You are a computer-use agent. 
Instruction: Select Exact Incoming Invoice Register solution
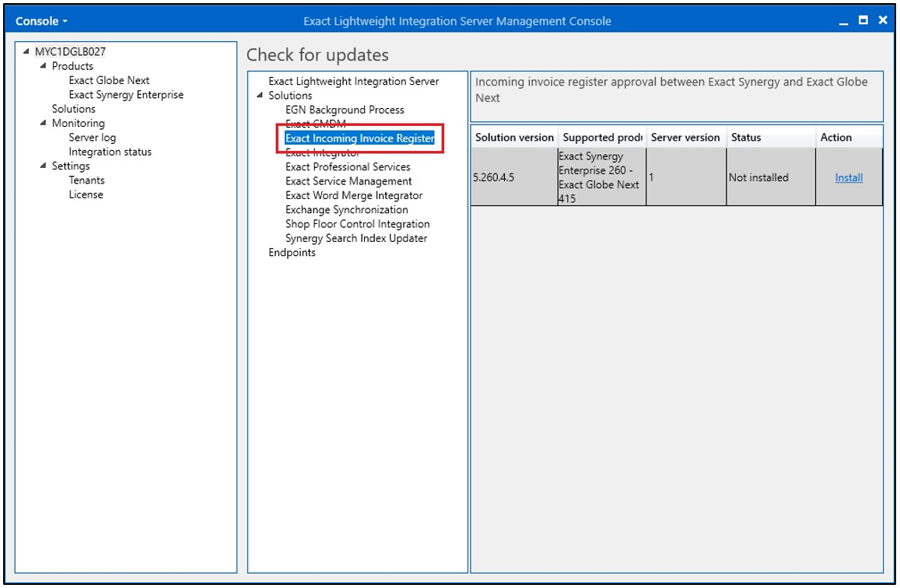(360, 138)
